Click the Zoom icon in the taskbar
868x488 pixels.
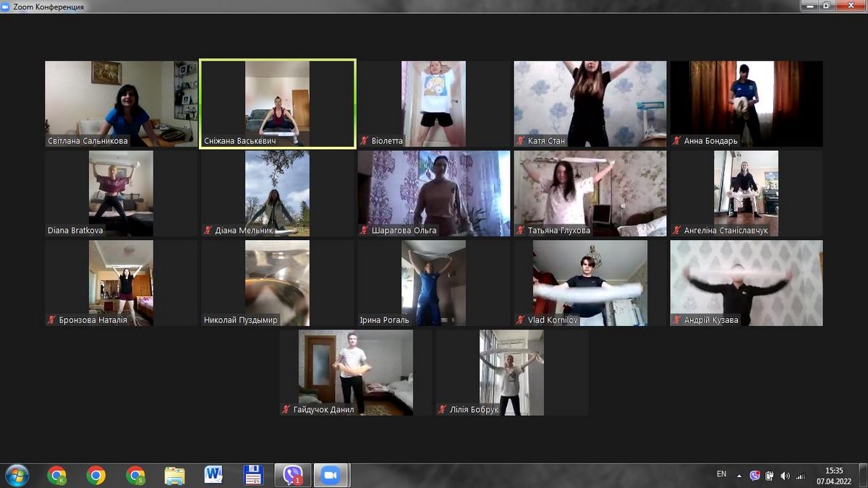point(331,475)
